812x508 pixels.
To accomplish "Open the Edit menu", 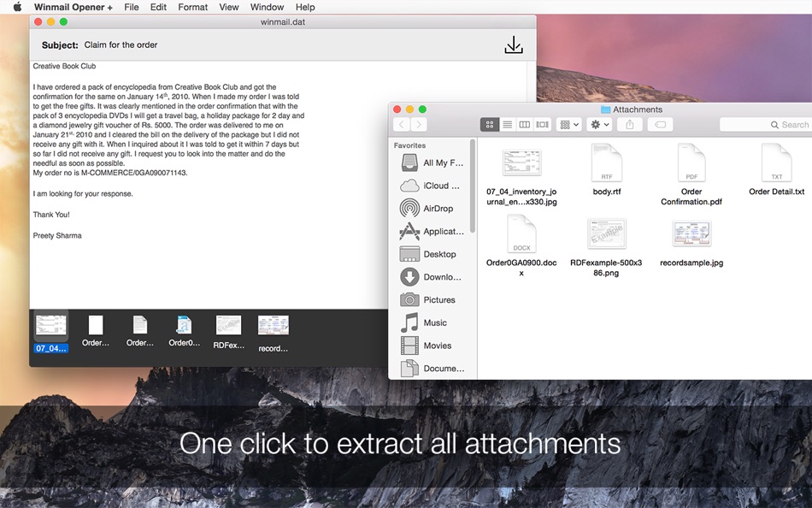I will coord(158,7).
